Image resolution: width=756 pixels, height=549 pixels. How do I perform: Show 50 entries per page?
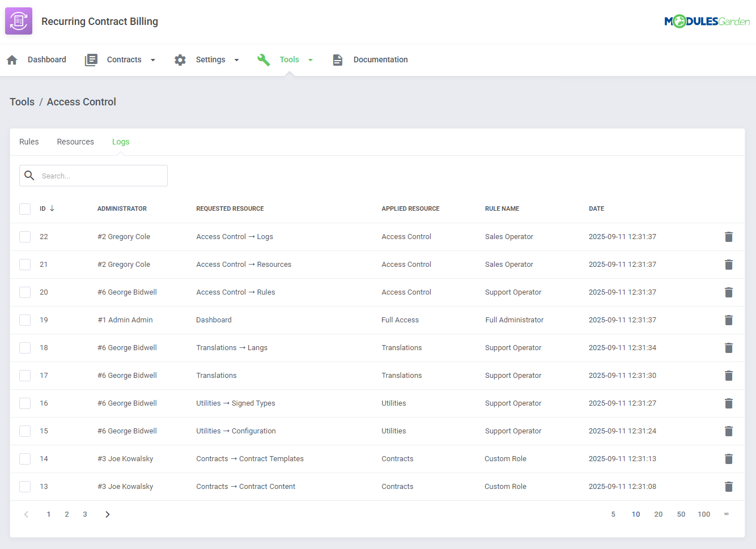tap(681, 514)
